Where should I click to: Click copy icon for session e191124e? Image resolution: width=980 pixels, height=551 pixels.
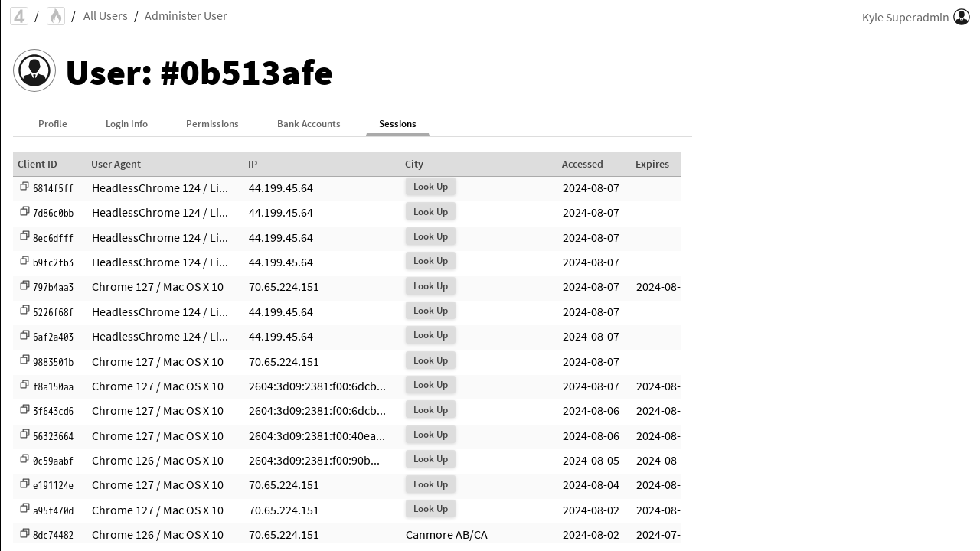24,484
